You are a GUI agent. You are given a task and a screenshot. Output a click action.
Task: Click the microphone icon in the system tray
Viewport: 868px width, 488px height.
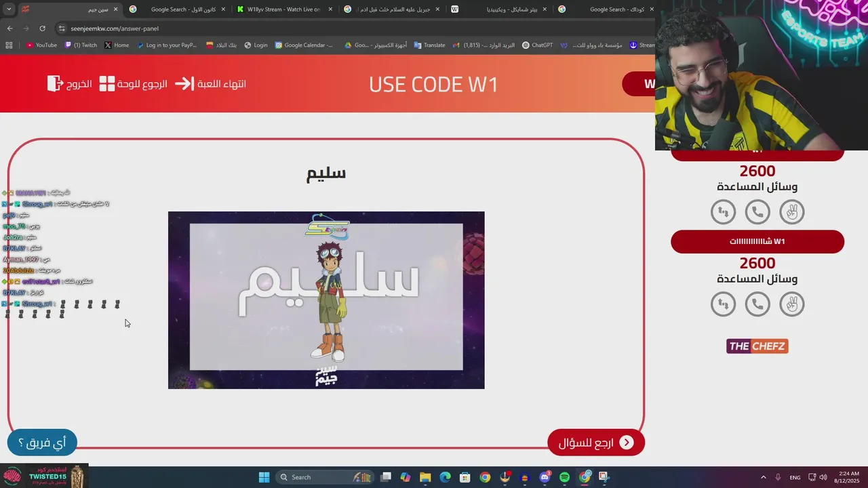point(778,477)
